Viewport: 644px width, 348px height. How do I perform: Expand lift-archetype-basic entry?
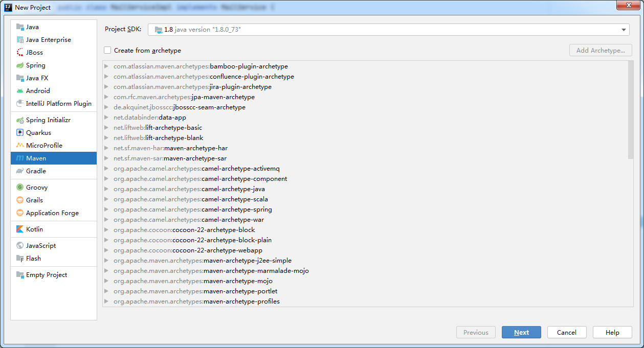106,128
